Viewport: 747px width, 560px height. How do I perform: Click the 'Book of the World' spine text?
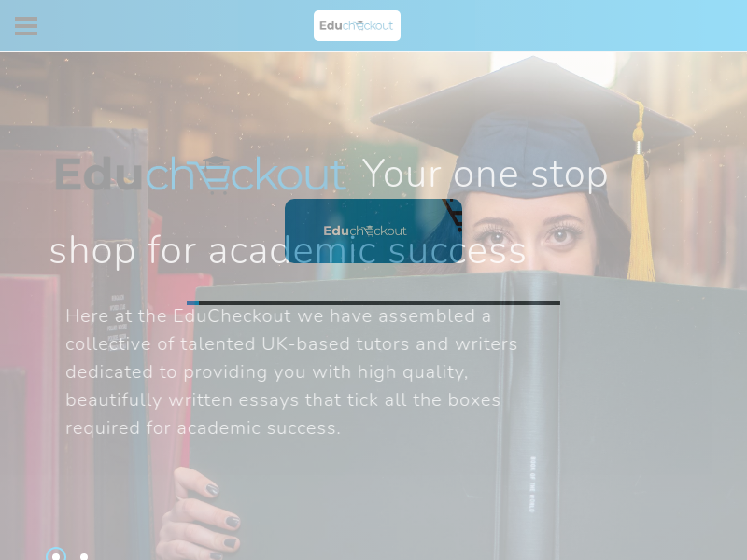[532, 484]
